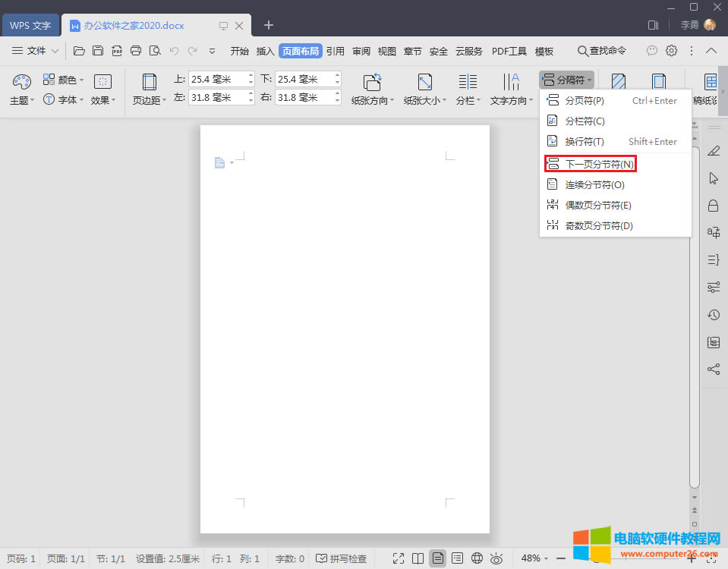Click the Open folder icon in quick toolbar
Image resolution: width=728 pixels, height=569 pixels.
coord(79,51)
